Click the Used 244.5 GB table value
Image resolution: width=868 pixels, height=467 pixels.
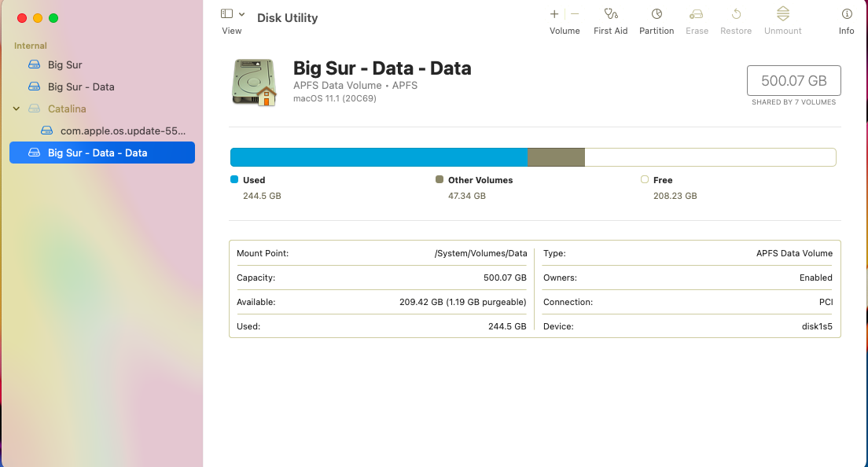tap(507, 326)
